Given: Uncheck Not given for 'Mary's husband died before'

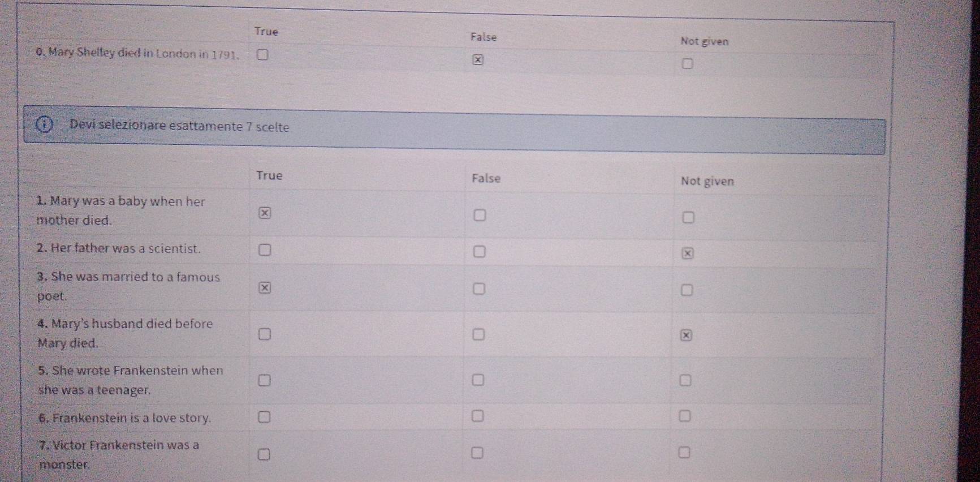Looking at the screenshot, I should coord(686,335).
